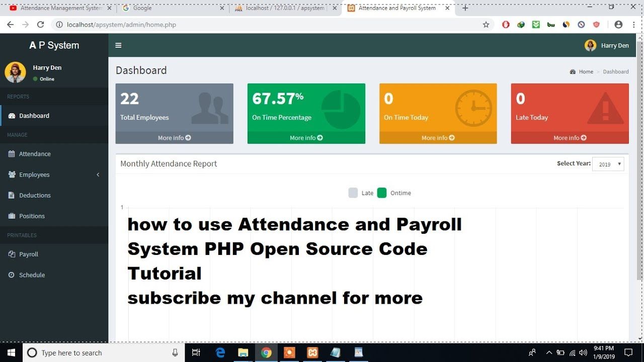Viewport: 644px width, 362px height.
Task: Open the Schedule sidebar item
Action: [54, 275]
